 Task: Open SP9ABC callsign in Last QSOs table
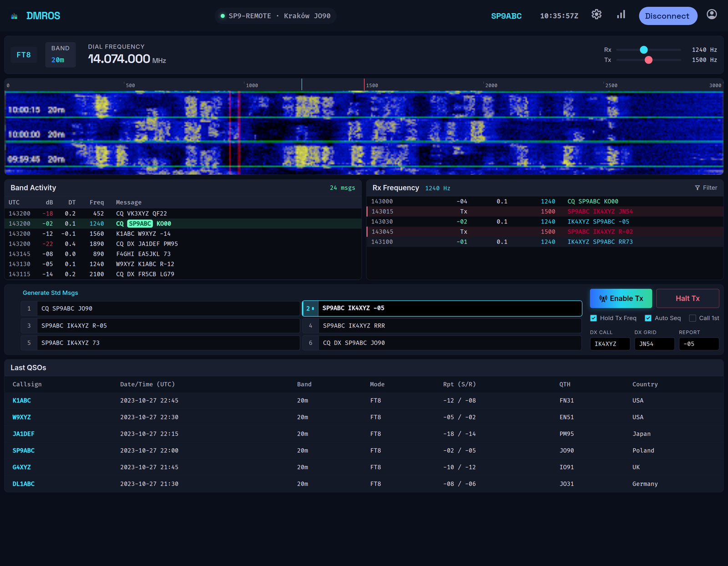(24, 450)
